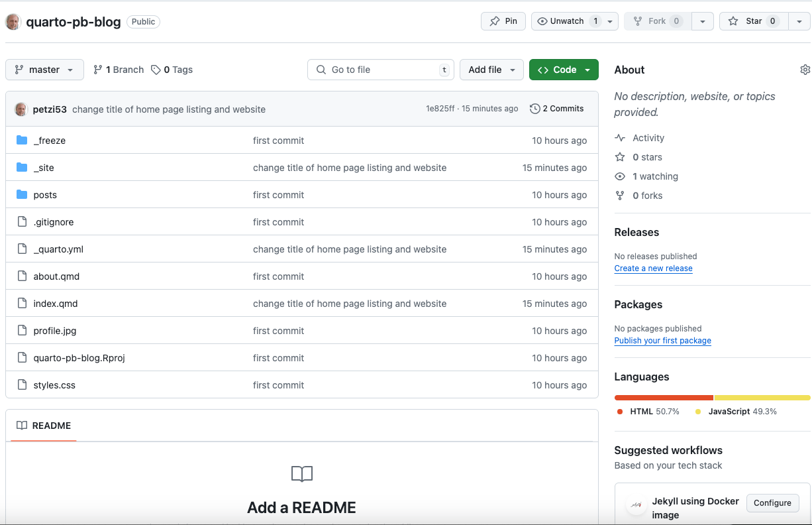Open the 0 Tags link

pyautogui.click(x=172, y=70)
